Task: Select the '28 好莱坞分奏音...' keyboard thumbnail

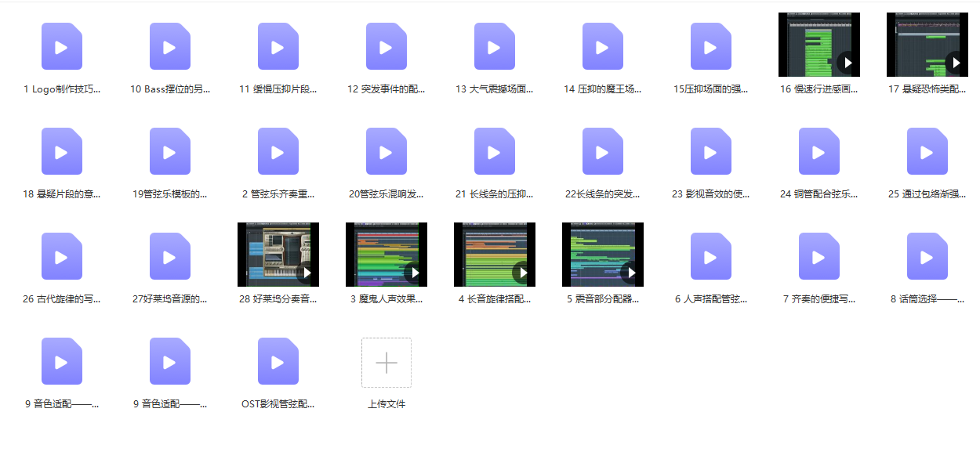Action: pos(278,255)
